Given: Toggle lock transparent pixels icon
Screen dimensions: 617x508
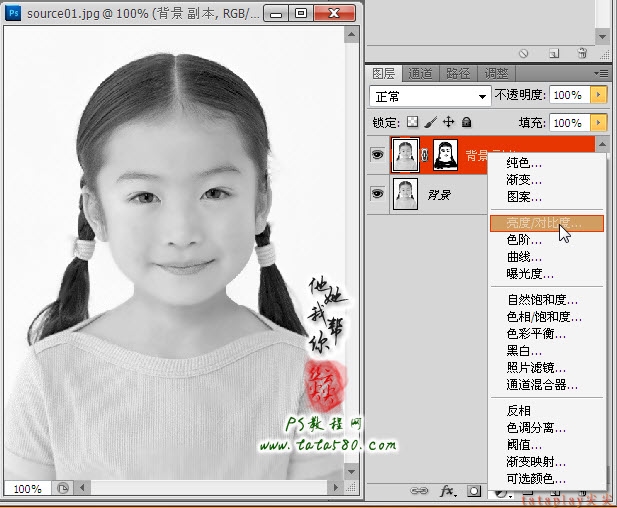Looking at the screenshot, I should pyautogui.click(x=412, y=122).
